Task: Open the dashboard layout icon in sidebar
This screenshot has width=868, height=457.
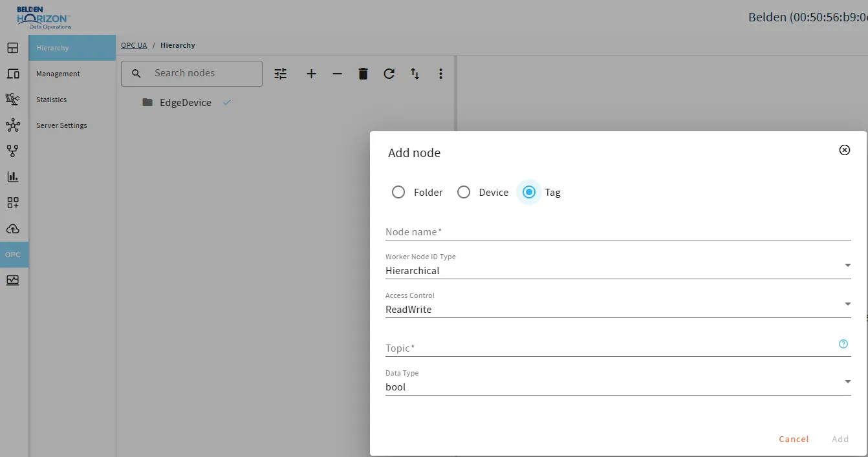Action: pos(13,48)
